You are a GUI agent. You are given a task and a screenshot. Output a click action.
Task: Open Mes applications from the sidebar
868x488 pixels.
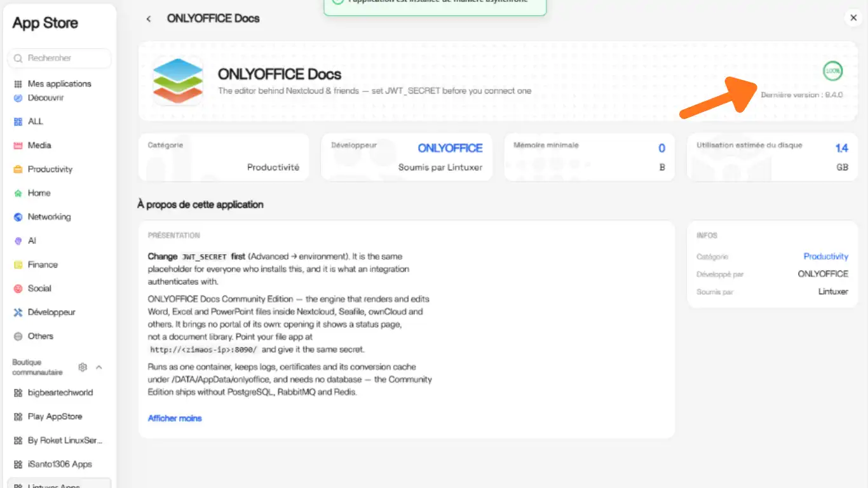(x=60, y=84)
